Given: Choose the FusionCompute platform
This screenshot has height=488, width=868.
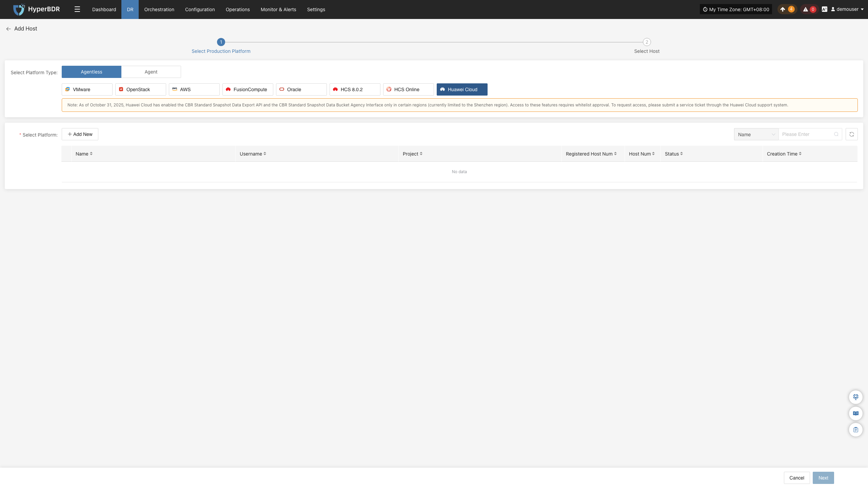Looking at the screenshot, I should click(x=248, y=89).
